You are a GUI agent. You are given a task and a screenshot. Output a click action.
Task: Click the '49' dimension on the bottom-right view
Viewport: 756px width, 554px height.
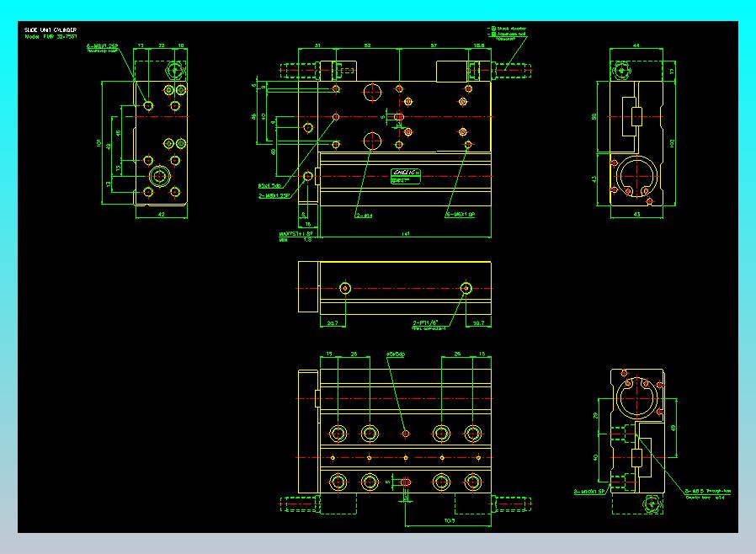pyautogui.click(x=673, y=428)
